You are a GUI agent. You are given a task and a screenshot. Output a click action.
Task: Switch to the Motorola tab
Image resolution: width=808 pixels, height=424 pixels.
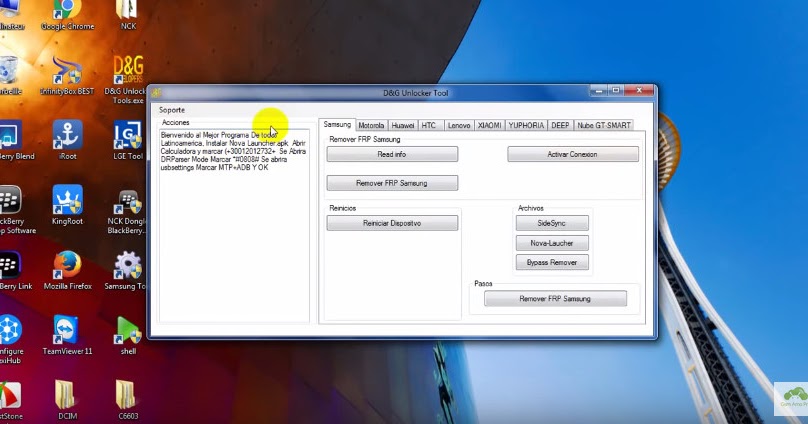coord(371,125)
